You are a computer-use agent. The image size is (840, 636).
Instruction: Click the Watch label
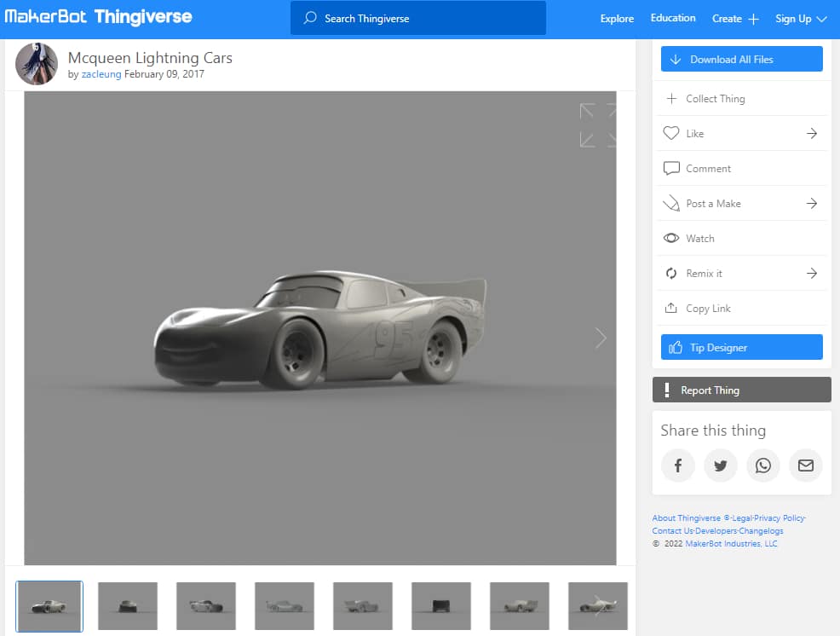(699, 239)
